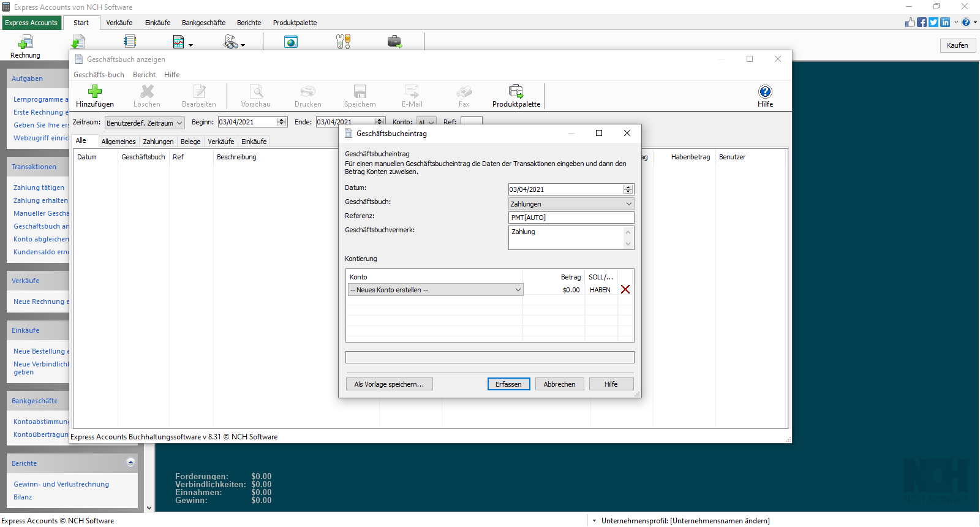Click the Betrag cell showing $0.00
This screenshot has width=980, height=527.
click(x=554, y=290)
